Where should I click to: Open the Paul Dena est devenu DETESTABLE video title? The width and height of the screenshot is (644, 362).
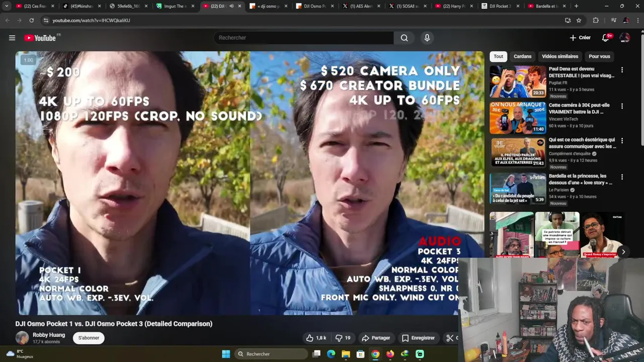coord(582,72)
